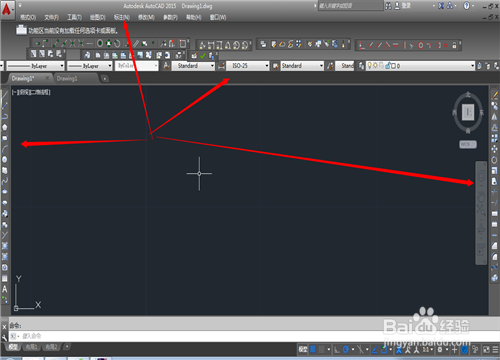500x360 pixels.
Task: Open the Text Style manager icon
Action: 167,66
